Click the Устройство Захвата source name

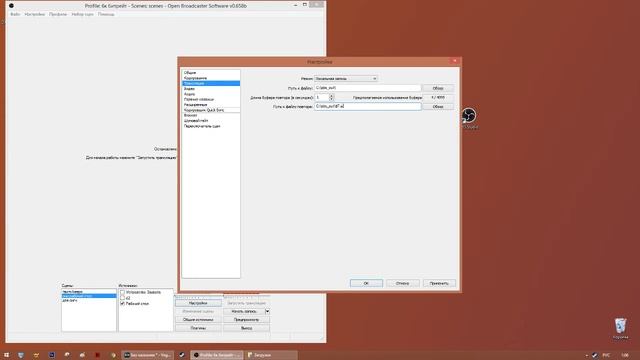(143, 292)
